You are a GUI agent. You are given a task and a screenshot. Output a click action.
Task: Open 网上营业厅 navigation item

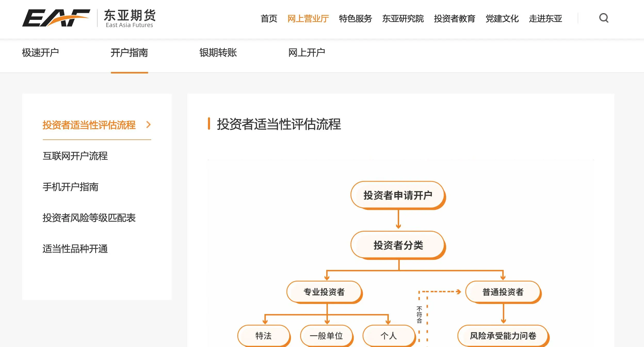pos(308,19)
